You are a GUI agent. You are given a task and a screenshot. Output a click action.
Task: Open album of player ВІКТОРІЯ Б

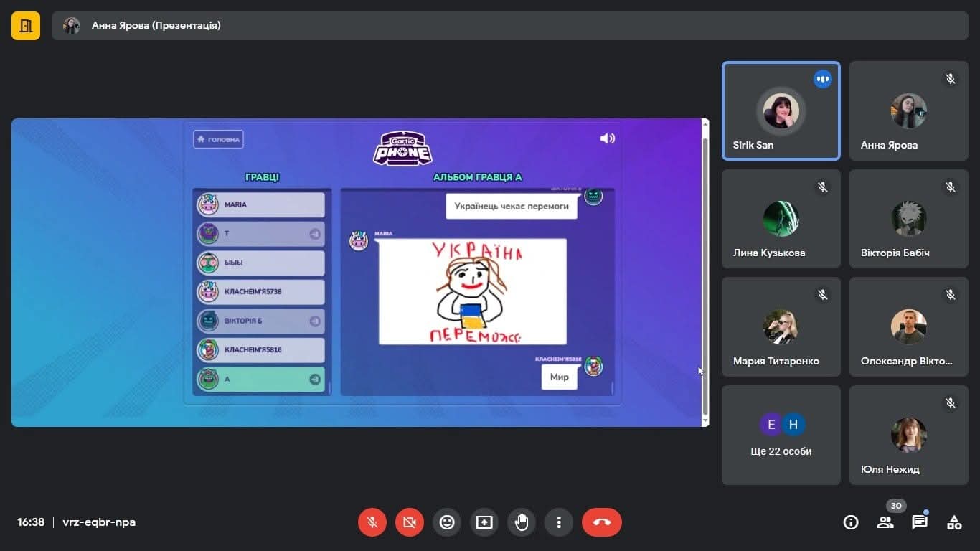click(x=261, y=321)
